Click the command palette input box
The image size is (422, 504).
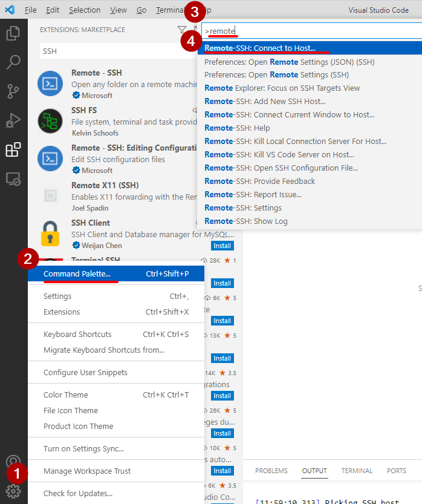click(312, 31)
